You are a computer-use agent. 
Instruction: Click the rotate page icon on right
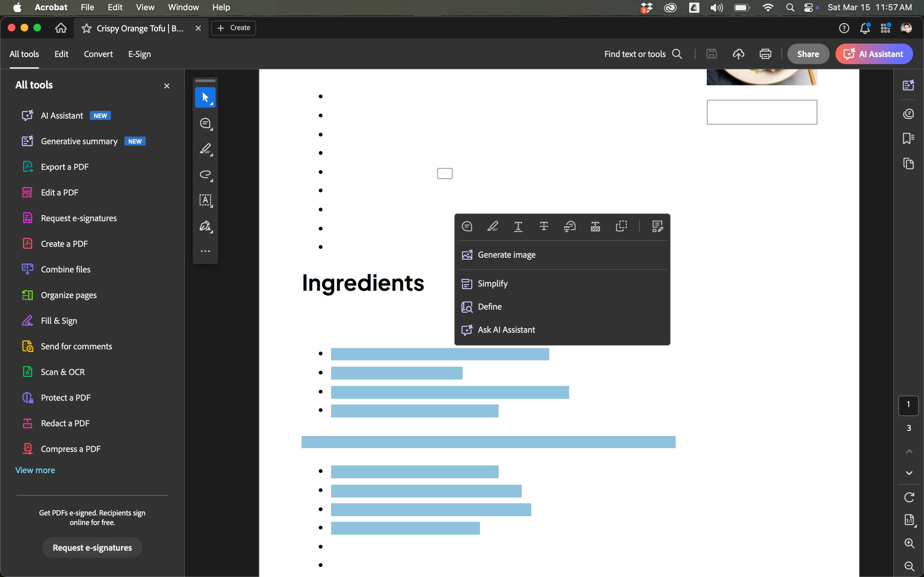909,497
